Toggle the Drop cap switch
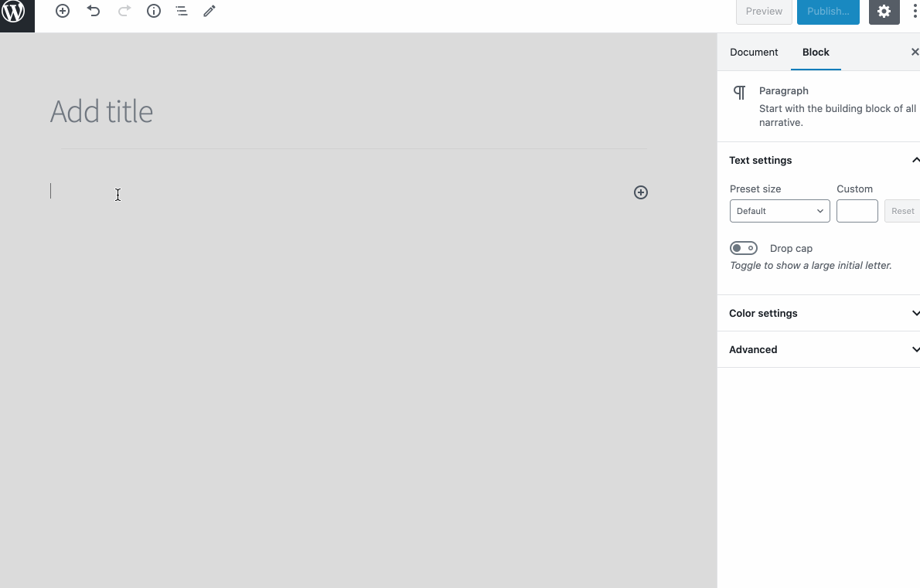Image resolution: width=920 pixels, height=588 pixels. coord(744,248)
